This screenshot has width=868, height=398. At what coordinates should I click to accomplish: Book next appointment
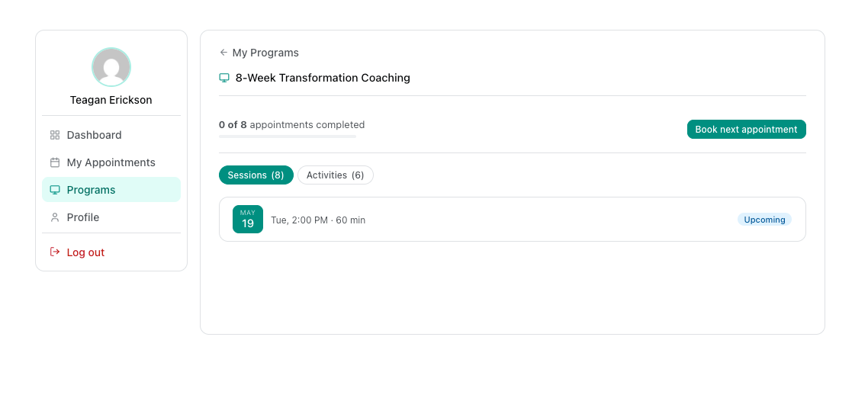click(x=746, y=130)
